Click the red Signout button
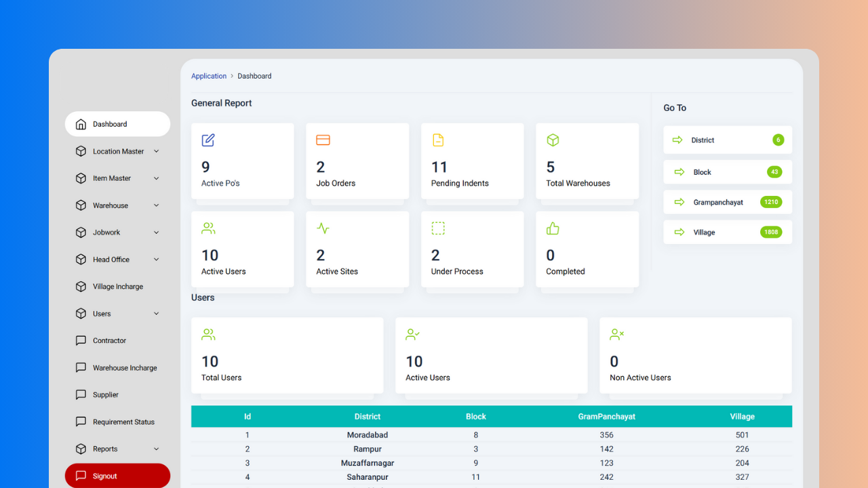Screen dimensions: 868x488 click(x=117, y=476)
